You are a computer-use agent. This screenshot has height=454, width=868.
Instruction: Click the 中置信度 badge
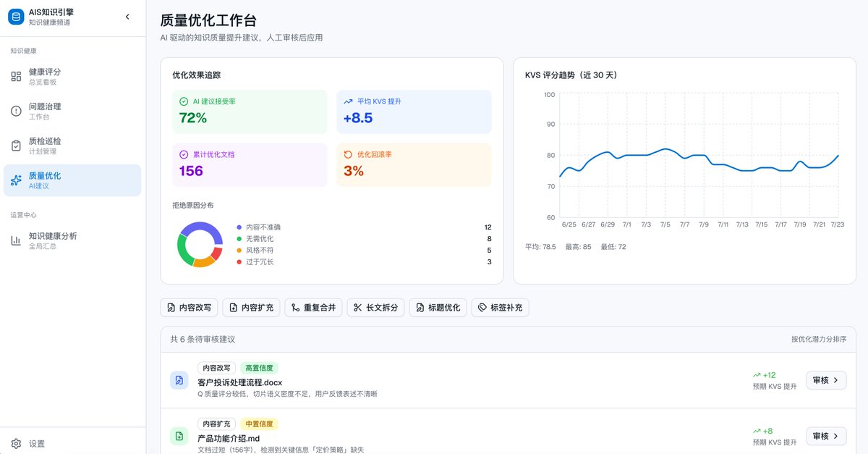click(259, 424)
